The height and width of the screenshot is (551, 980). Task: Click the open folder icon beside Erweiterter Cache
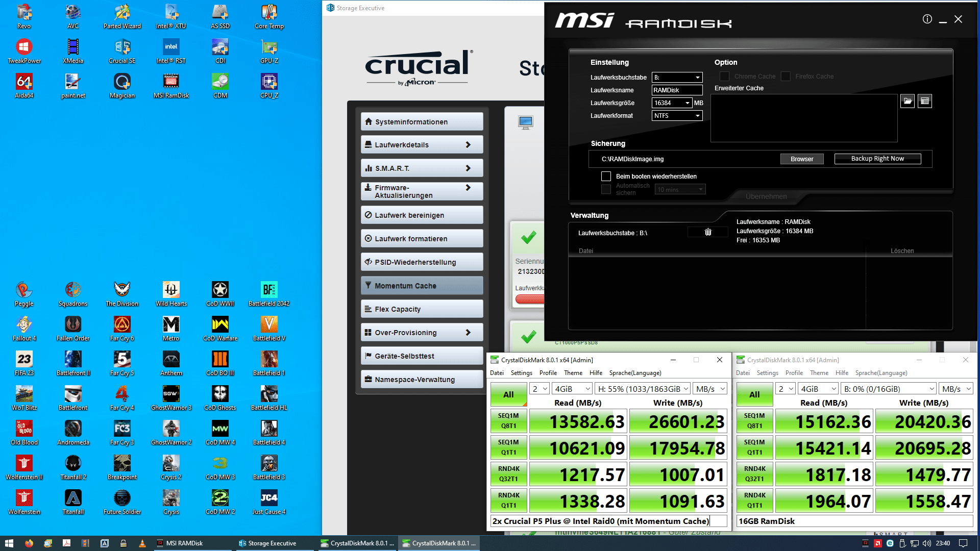[907, 101]
